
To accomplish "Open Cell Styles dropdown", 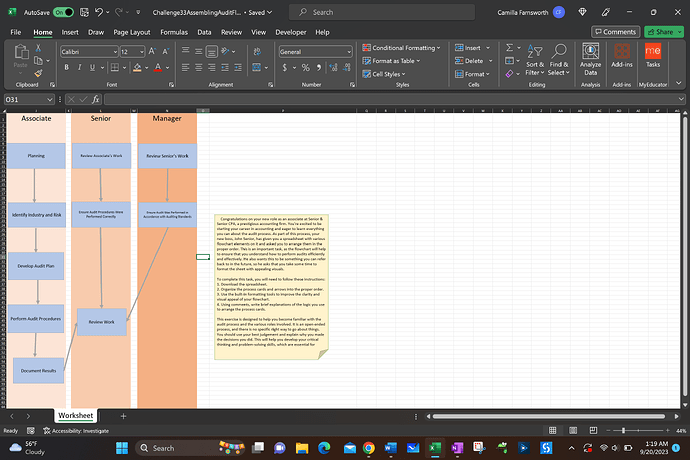I will [x=384, y=74].
